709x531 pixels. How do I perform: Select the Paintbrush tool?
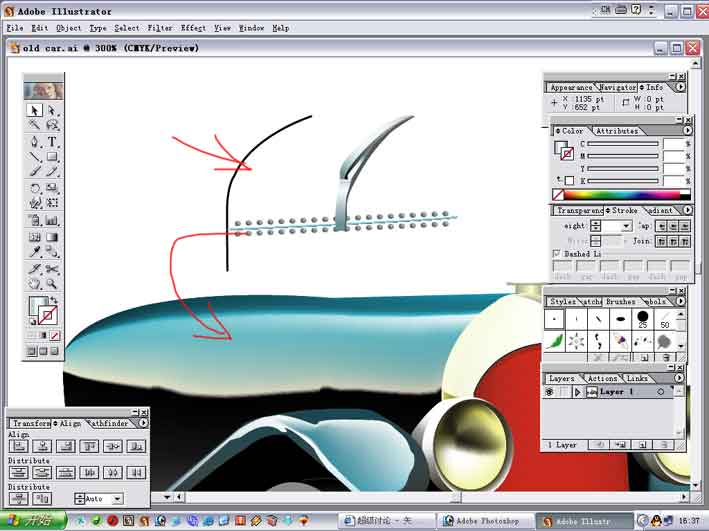tap(34, 171)
